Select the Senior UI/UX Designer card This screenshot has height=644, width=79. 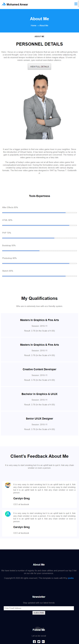pos(39,423)
